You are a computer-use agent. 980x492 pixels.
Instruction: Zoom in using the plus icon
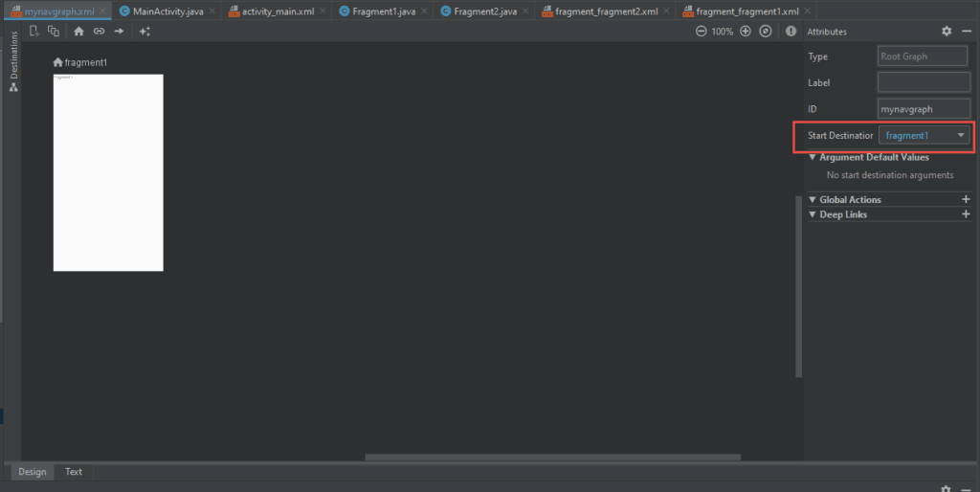pos(746,32)
